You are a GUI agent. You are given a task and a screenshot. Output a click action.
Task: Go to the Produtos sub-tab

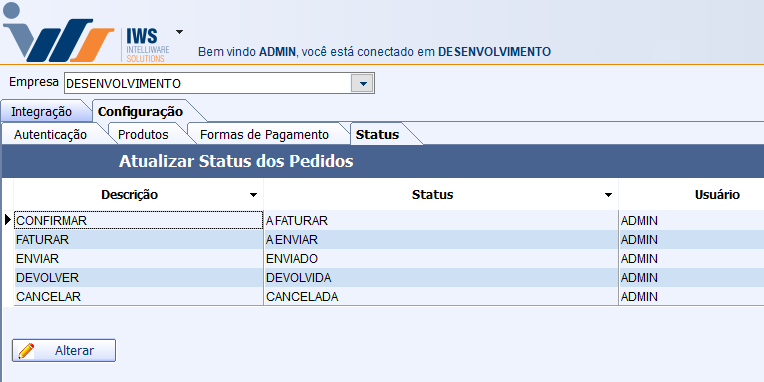pyautogui.click(x=143, y=134)
